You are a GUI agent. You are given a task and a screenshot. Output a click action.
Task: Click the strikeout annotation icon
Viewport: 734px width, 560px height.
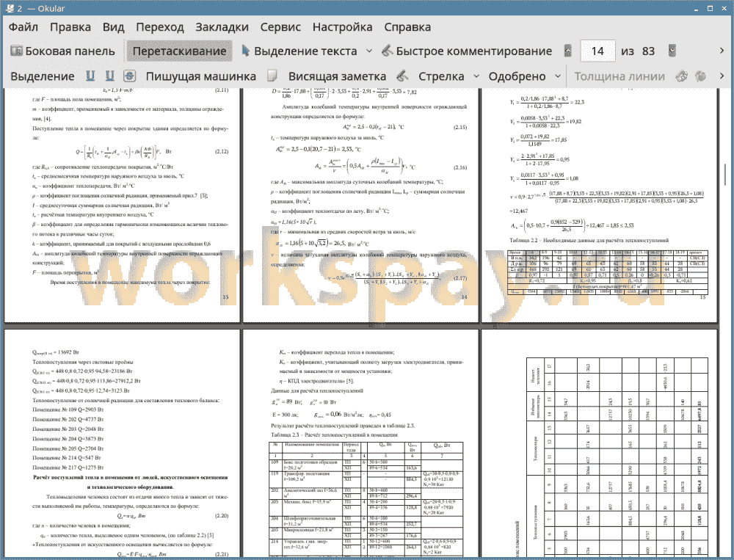pyautogui.click(x=130, y=76)
